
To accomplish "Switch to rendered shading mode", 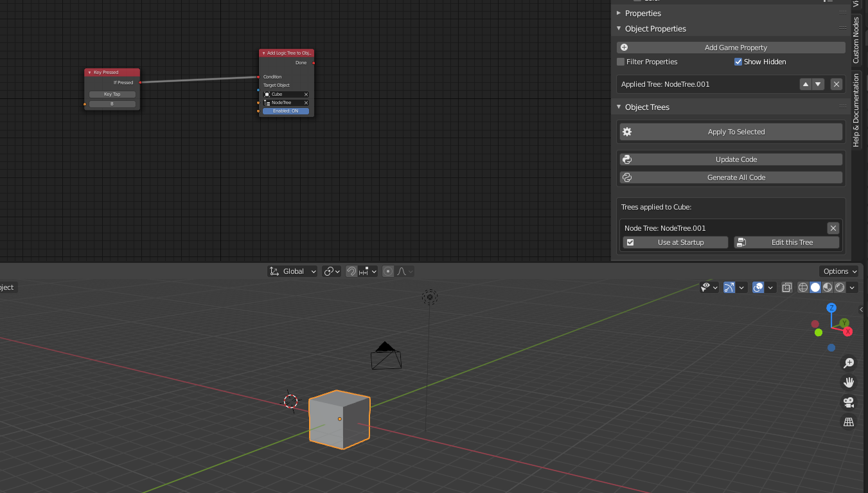I will pyautogui.click(x=840, y=288).
